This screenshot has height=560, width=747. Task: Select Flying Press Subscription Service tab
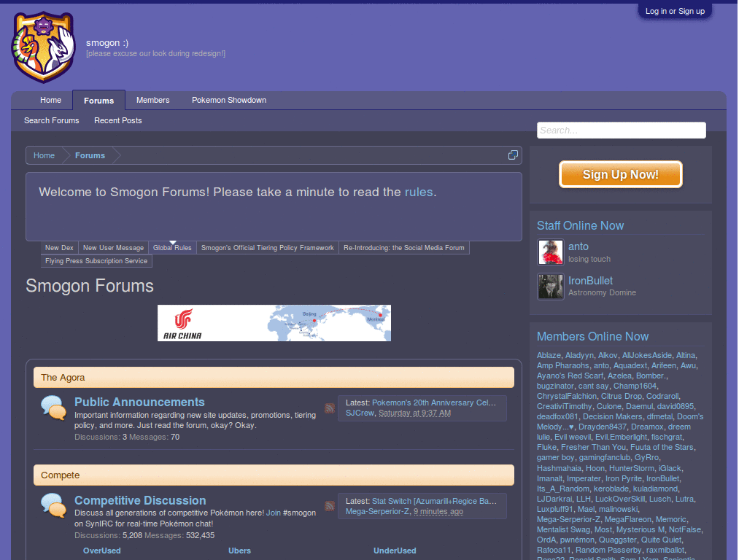[96, 261]
